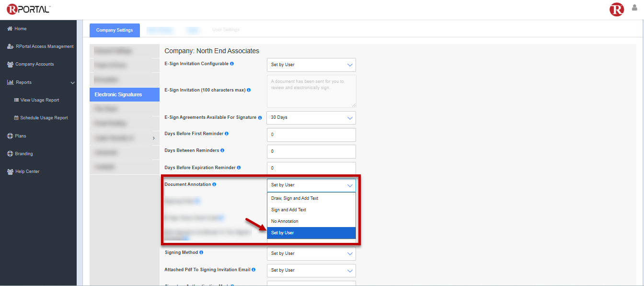
Task: Click info icon beside Days Before Expiration Reminder
Action: (x=239, y=168)
